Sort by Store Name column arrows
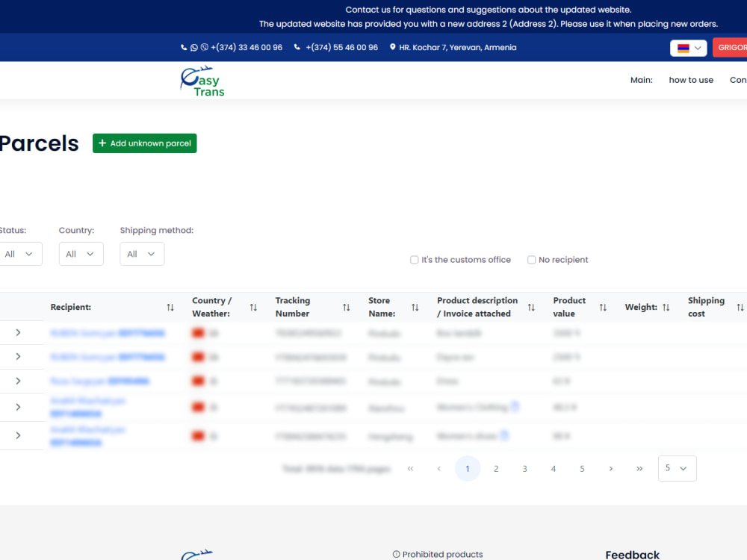The image size is (747, 560). 415,308
